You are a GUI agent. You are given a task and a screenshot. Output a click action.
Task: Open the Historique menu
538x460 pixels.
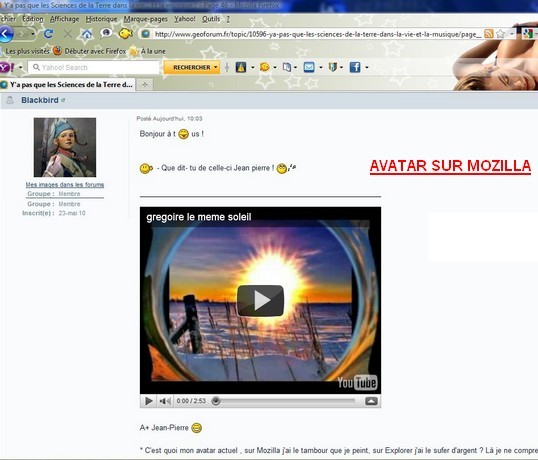tap(101, 19)
